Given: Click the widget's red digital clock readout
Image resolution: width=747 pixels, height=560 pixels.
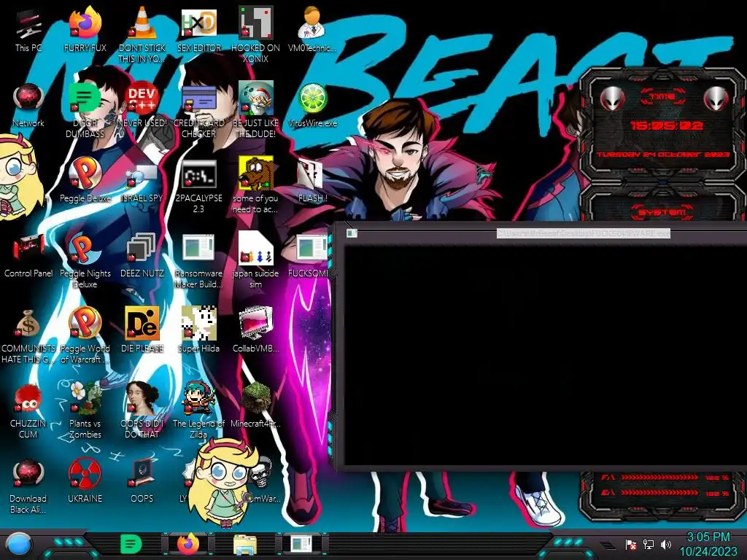Looking at the screenshot, I should (x=665, y=125).
